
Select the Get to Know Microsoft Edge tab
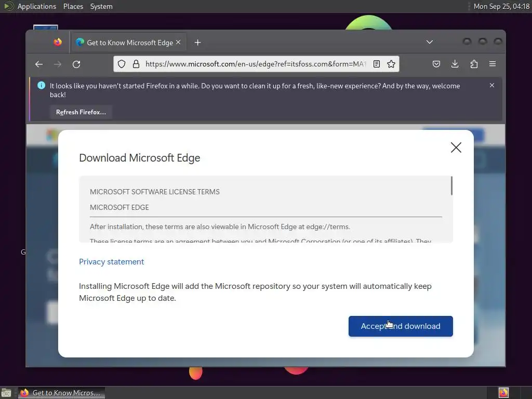[x=128, y=43]
